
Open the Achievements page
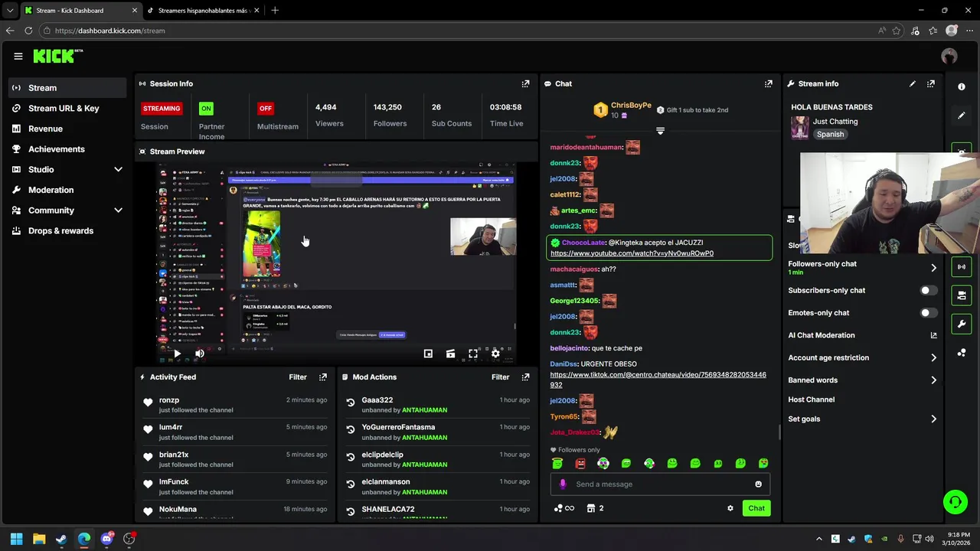pyautogui.click(x=67, y=149)
